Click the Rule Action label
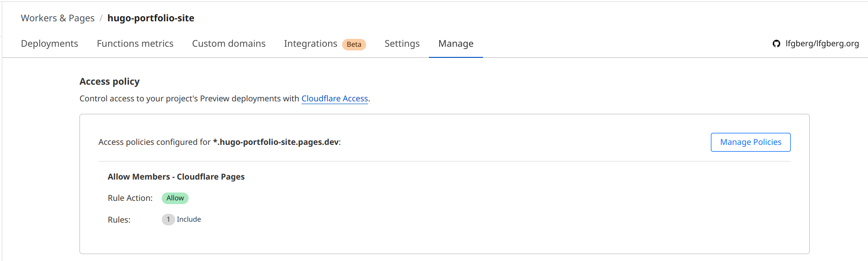Viewport: 868px width, 261px height. [130, 198]
